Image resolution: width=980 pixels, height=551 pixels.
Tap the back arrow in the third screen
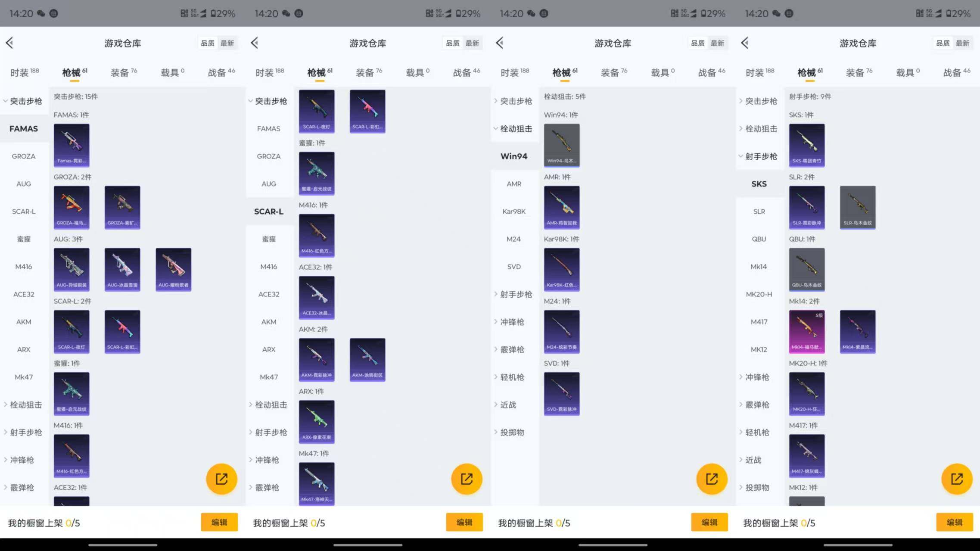[500, 43]
